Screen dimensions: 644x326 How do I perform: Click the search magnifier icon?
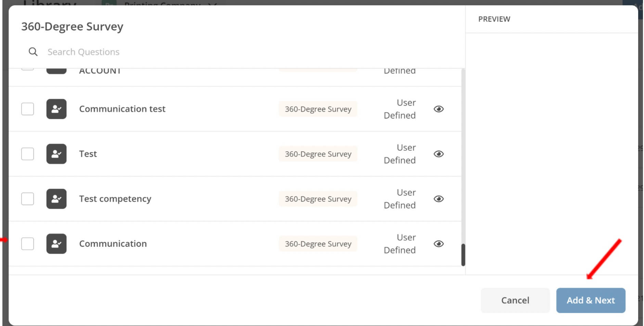(x=33, y=52)
